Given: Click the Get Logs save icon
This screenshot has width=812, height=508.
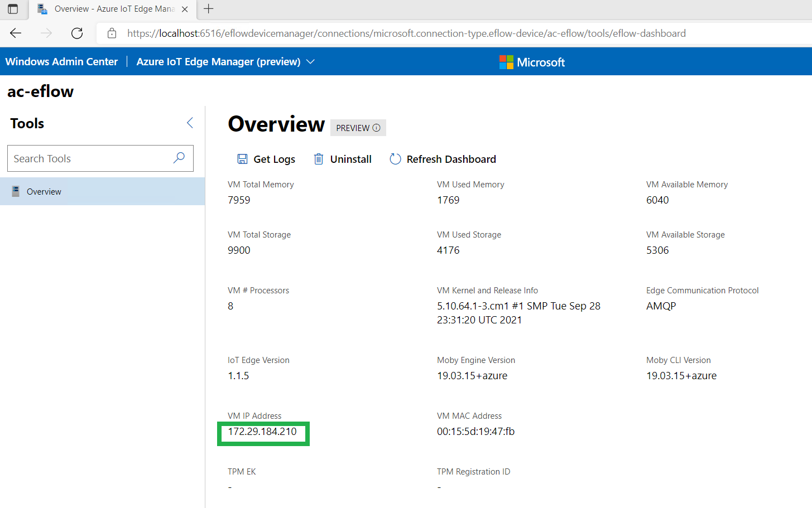Looking at the screenshot, I should 242,159.
